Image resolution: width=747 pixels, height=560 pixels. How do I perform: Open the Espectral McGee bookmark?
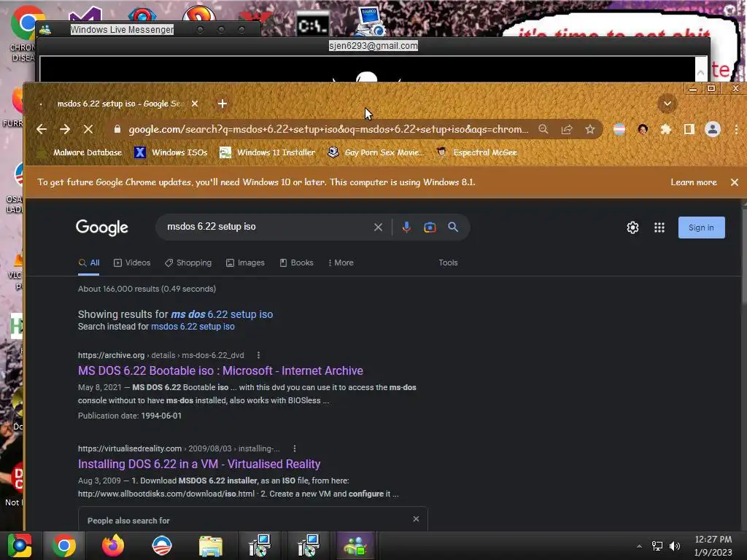pos(477,152)
